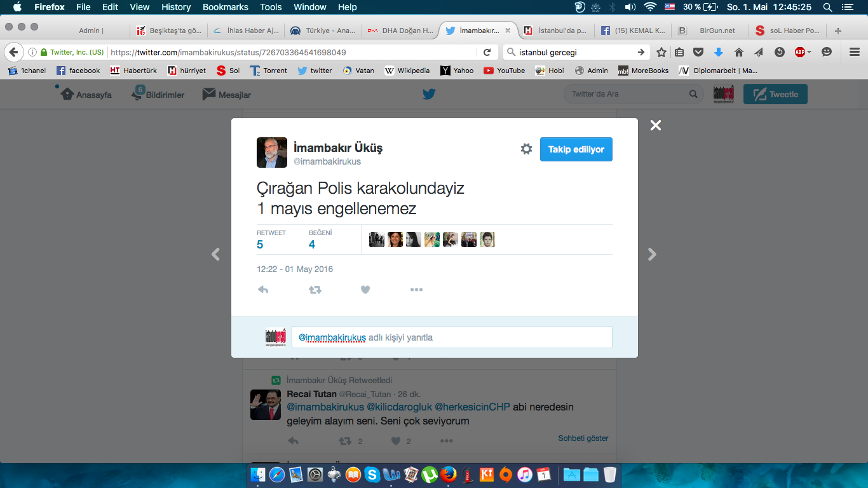Like the tweet with heart icon
Viewport: 868px width, 488px height.
365,290
